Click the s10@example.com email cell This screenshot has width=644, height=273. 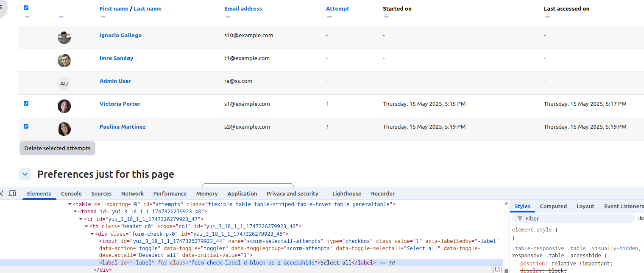248,36
